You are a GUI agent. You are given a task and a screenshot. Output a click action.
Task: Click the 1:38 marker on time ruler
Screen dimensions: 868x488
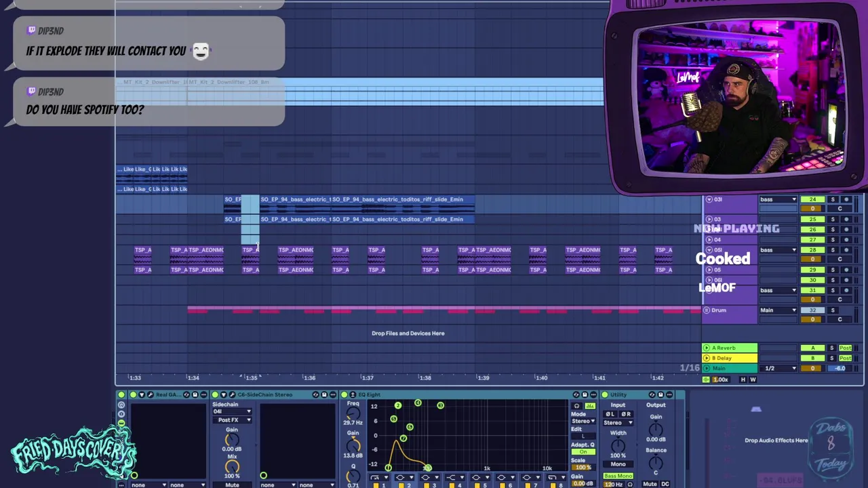pyautogui.click(x=425, y=378)
